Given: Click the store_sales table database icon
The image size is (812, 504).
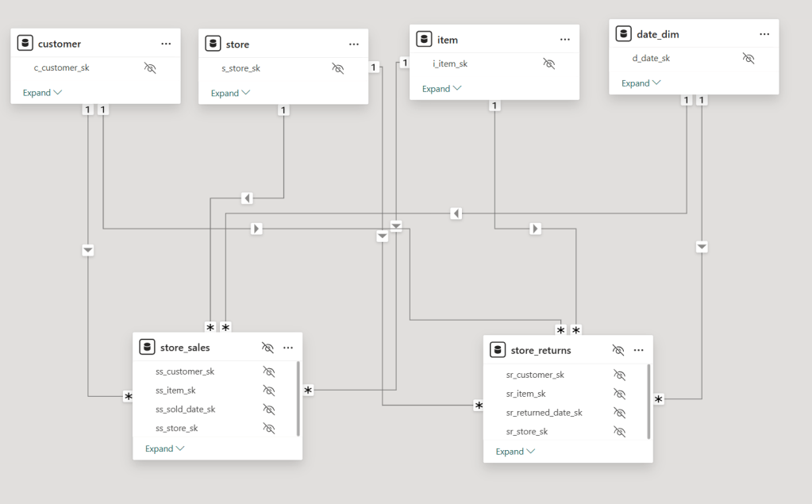Looking at the screenshot, I should 147,347.
